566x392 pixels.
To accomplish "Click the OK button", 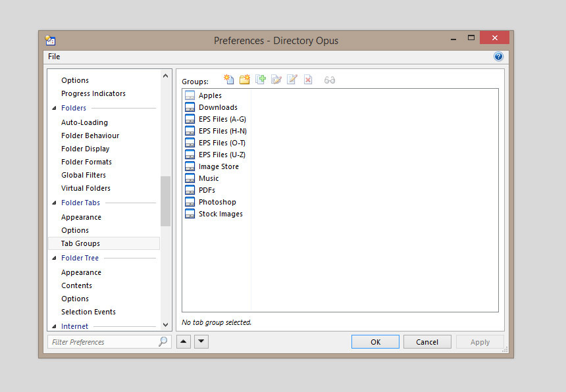I will tap(375, 342).
